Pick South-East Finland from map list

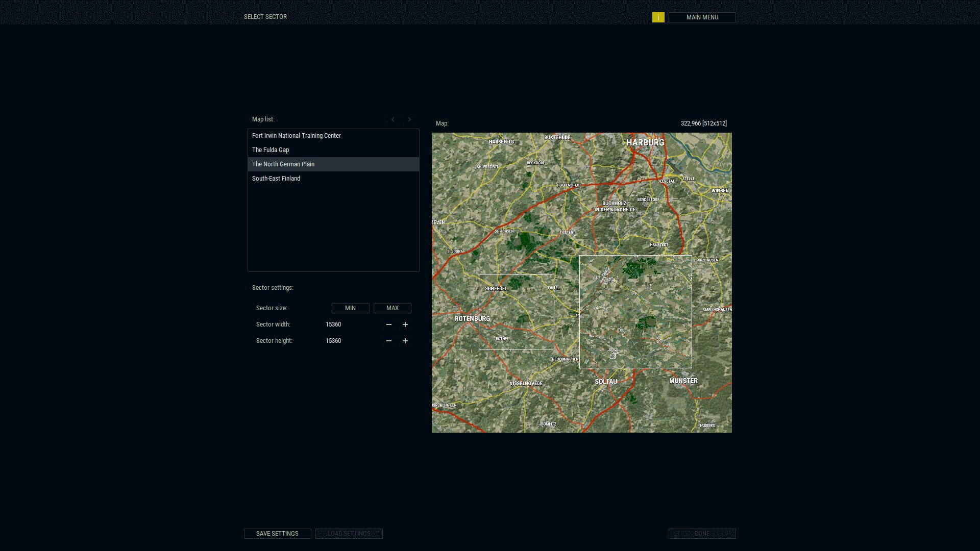(276, 179)
